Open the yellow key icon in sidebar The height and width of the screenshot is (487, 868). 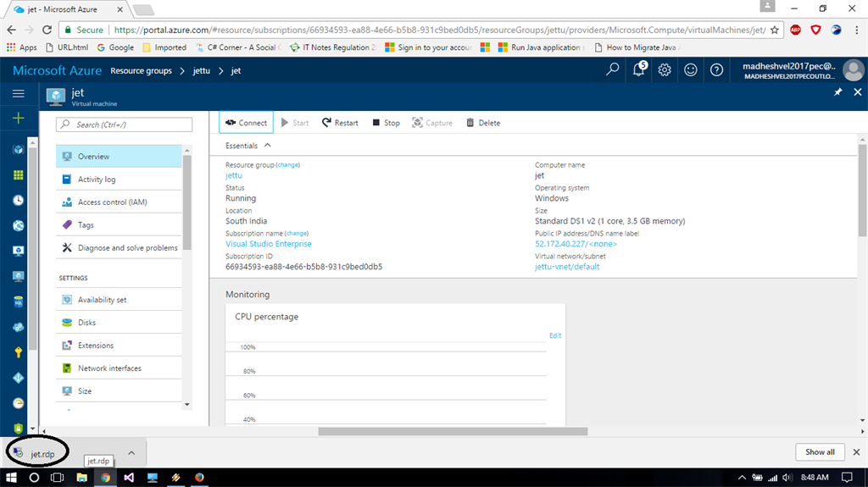[x=19, y=352]
